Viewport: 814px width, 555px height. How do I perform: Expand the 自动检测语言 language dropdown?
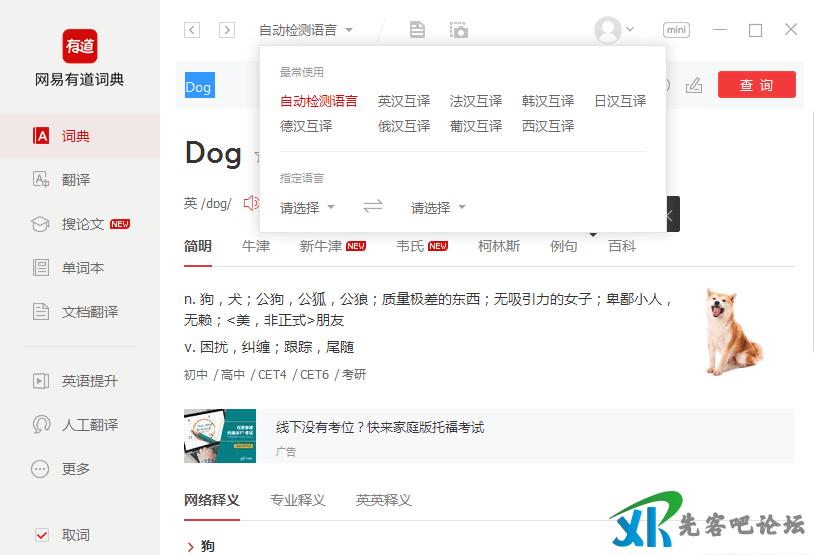305,30
